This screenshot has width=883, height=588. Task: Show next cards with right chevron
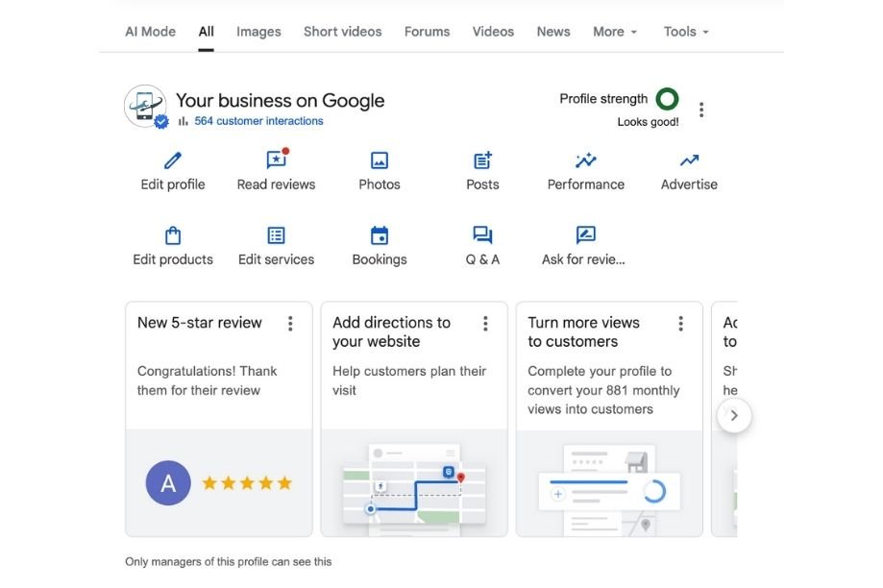tap(734, 416)
